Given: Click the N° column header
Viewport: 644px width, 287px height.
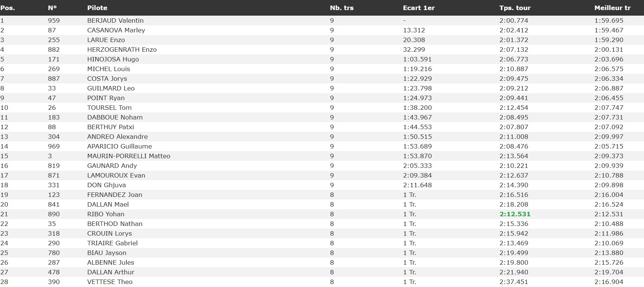Looking at the screenshot, I should coord(52,8).
